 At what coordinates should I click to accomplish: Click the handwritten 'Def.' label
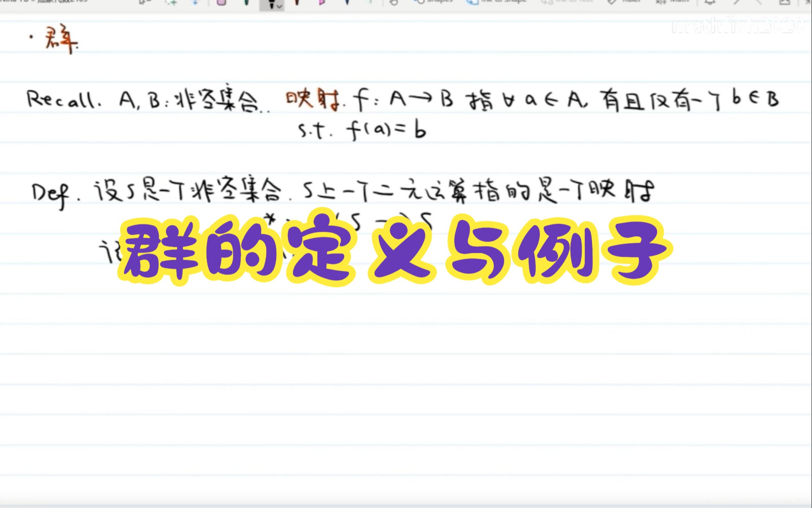tap(55, 196)
